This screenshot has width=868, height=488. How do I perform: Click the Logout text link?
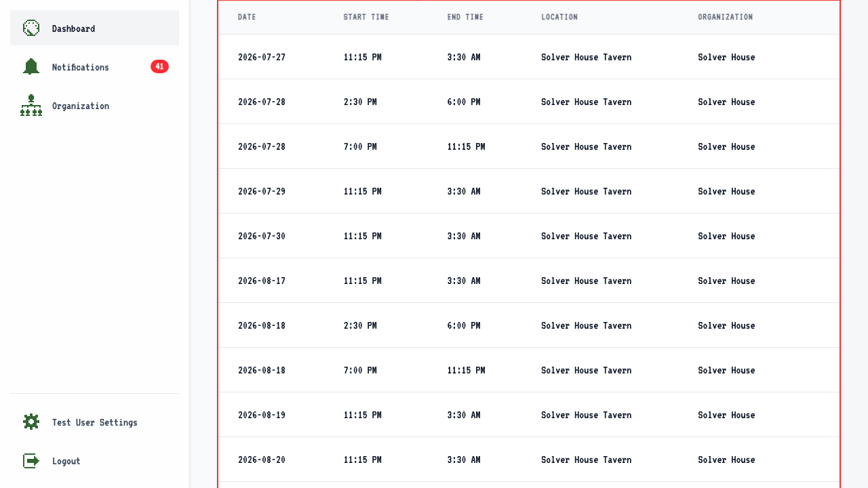66,461
